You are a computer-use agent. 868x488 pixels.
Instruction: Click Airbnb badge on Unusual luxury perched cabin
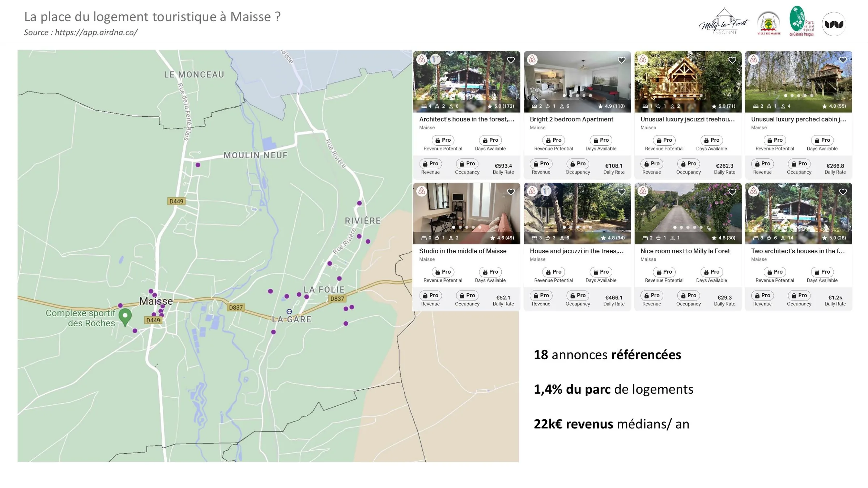click(x=753, y=59)
